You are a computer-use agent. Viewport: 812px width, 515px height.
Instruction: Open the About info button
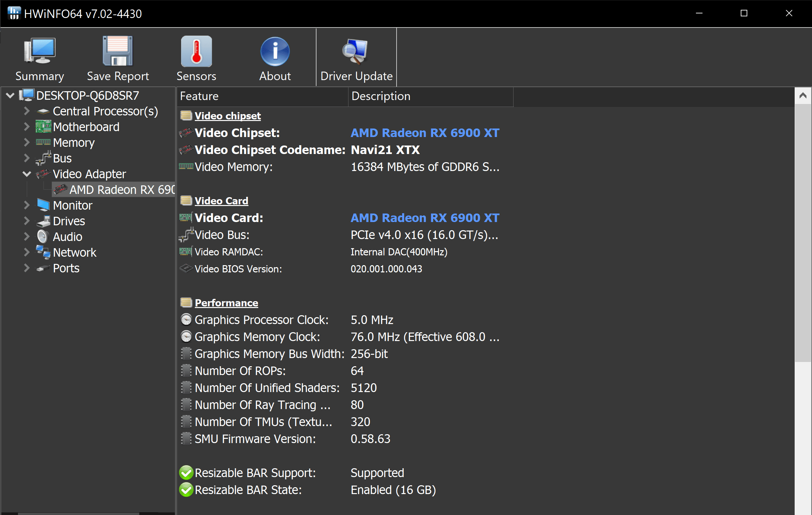tap(275, 58)
